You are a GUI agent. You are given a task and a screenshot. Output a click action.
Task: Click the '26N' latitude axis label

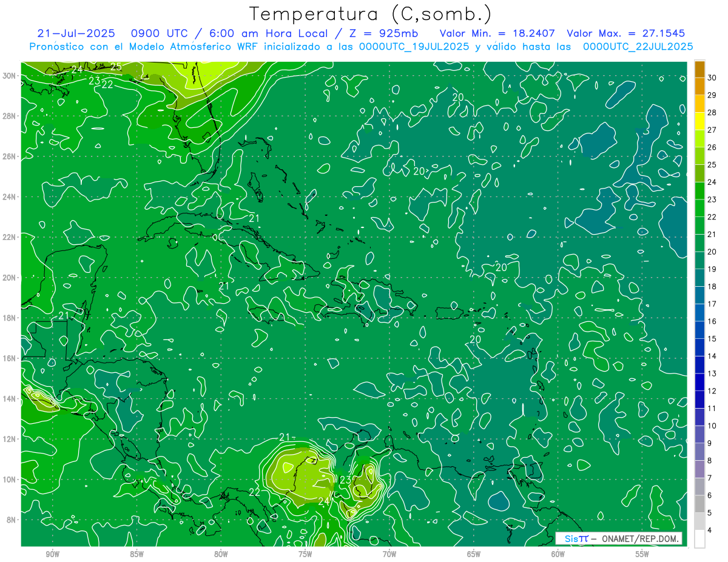(9, 156)
